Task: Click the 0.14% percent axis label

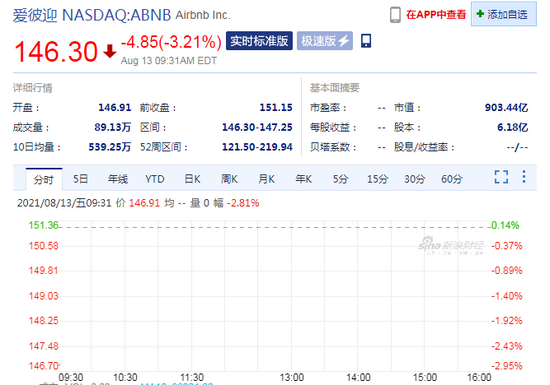Action: (x=505, y=225)
